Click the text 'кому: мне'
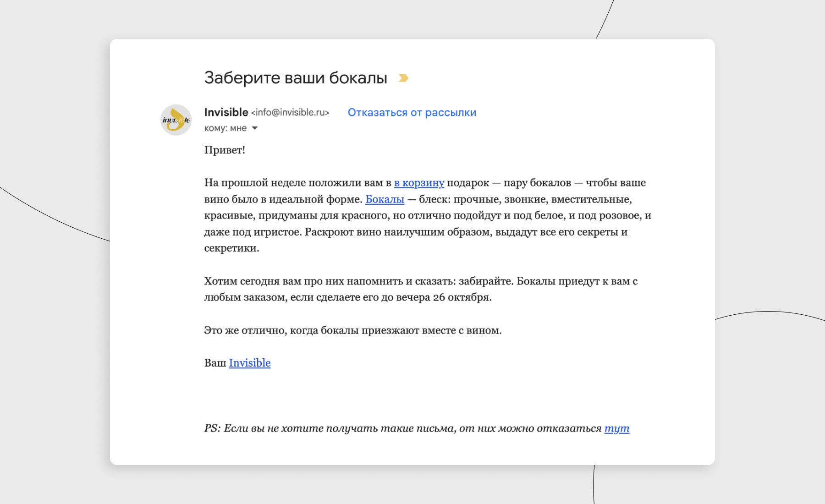 point(225,128)
